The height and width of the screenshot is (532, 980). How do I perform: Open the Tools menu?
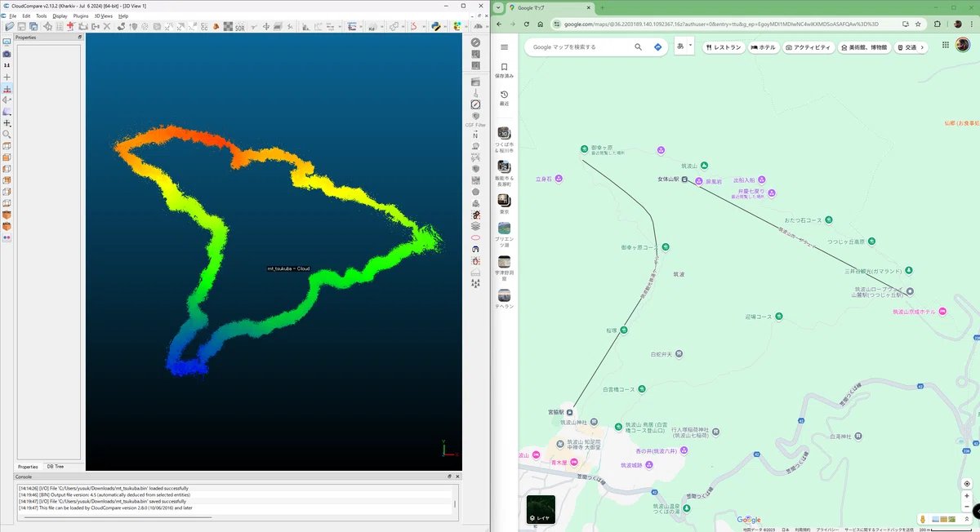point(41,16)
